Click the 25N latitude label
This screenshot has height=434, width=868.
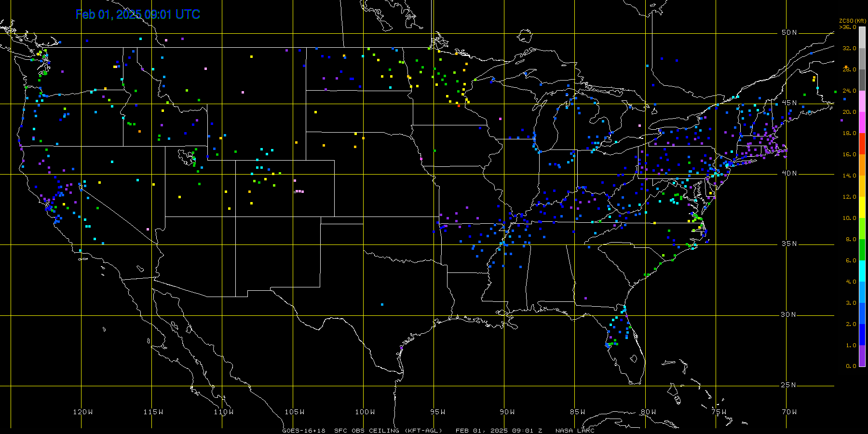click(x=789, y=385)
